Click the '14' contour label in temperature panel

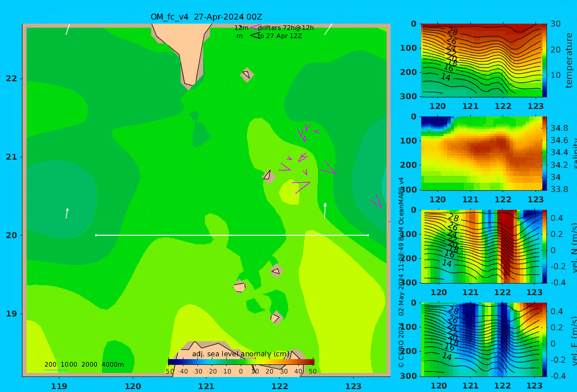445,77
